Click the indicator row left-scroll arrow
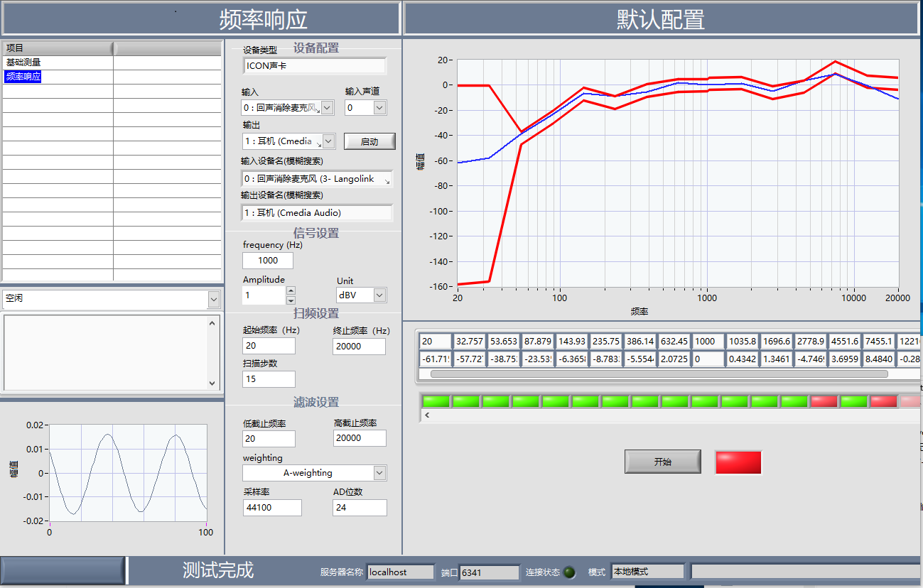Image resolution: width=923 pixels, height=588 pixels. (x=426, y=415)
